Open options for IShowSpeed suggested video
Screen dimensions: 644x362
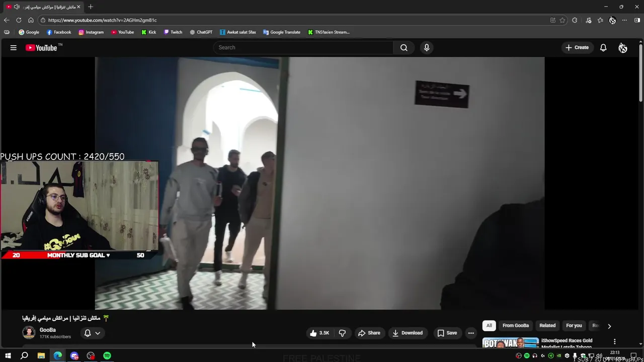coord(614,342)
